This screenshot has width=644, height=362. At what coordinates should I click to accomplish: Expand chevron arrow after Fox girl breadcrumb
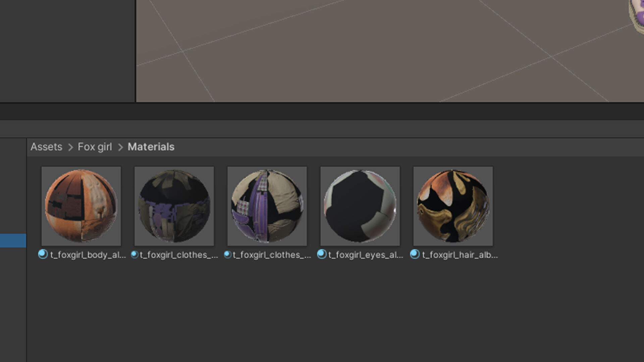[120, 147]
